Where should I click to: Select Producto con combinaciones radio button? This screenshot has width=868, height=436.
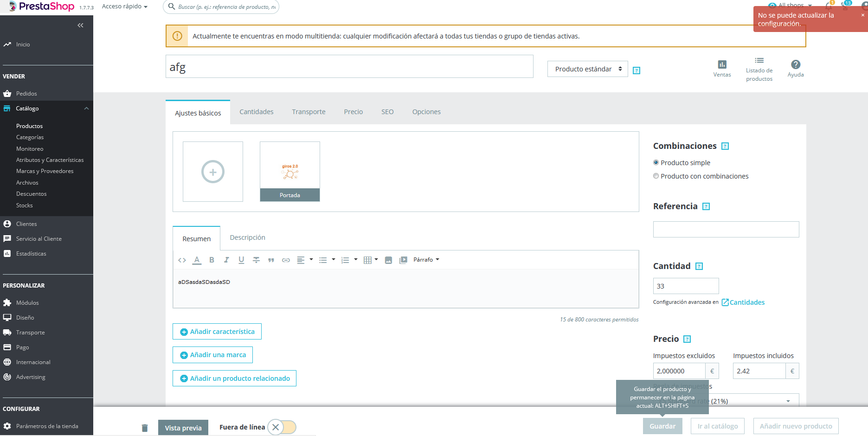click(x=656, y=176)
